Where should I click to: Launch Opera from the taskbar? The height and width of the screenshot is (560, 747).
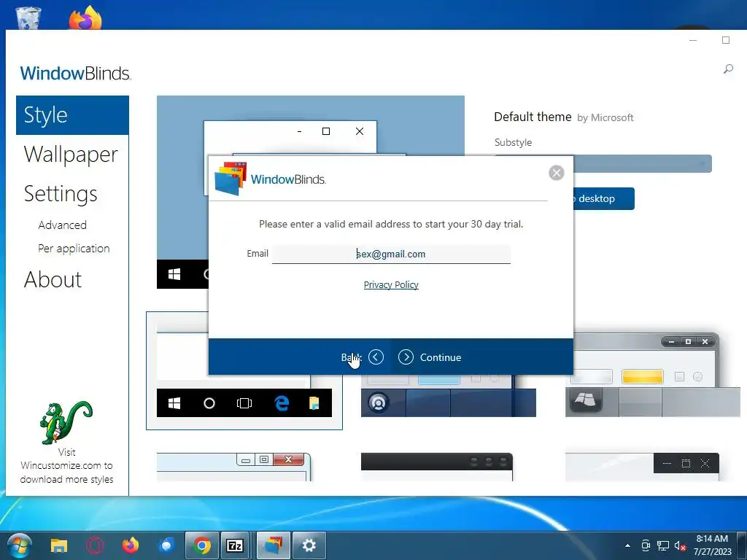coord(95,545)
